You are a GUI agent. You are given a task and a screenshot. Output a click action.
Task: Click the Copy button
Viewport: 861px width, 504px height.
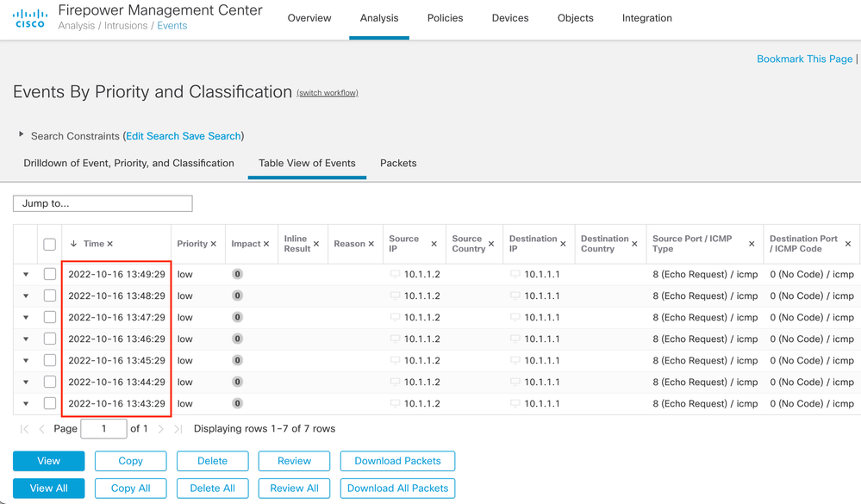click(131, 461)
